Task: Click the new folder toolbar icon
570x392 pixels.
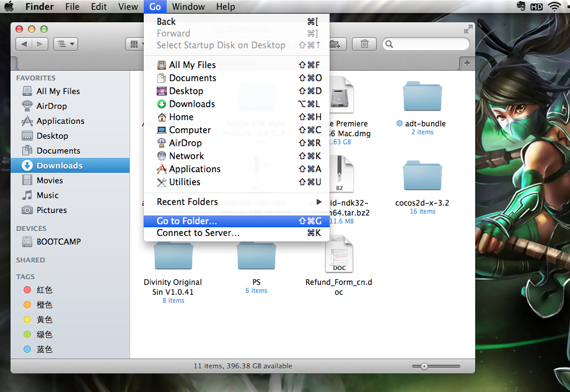Action: 336,45
